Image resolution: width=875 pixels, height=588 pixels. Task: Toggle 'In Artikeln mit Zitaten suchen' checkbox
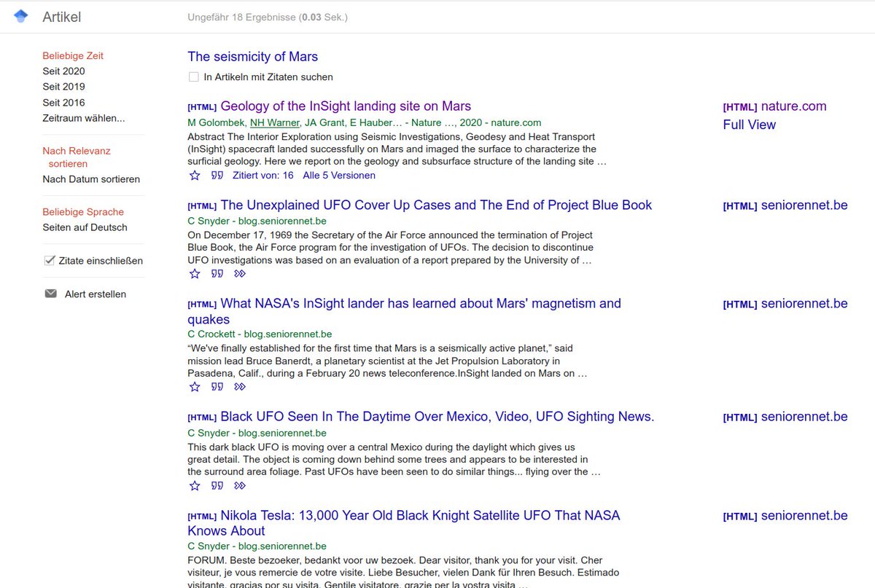(x=193, y=77)
